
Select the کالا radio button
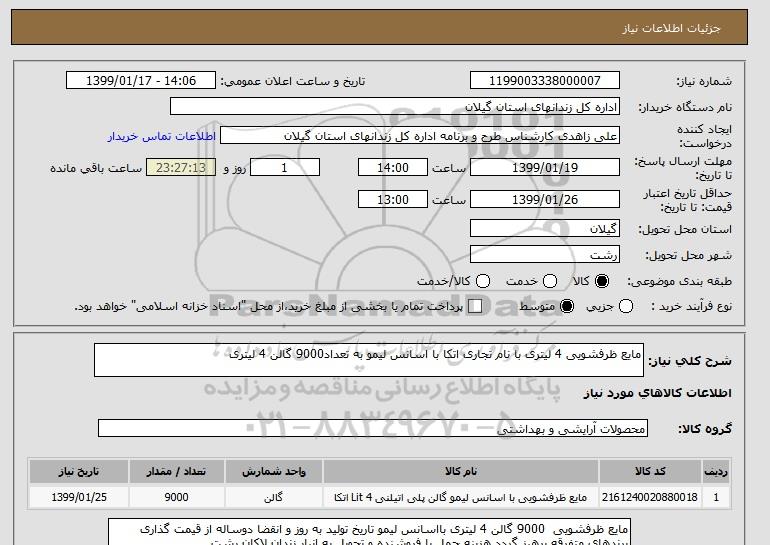click(602, 281)
